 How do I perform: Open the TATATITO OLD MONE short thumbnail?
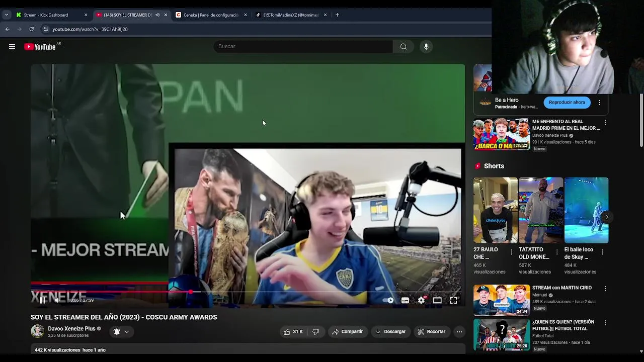coord(541,210)
